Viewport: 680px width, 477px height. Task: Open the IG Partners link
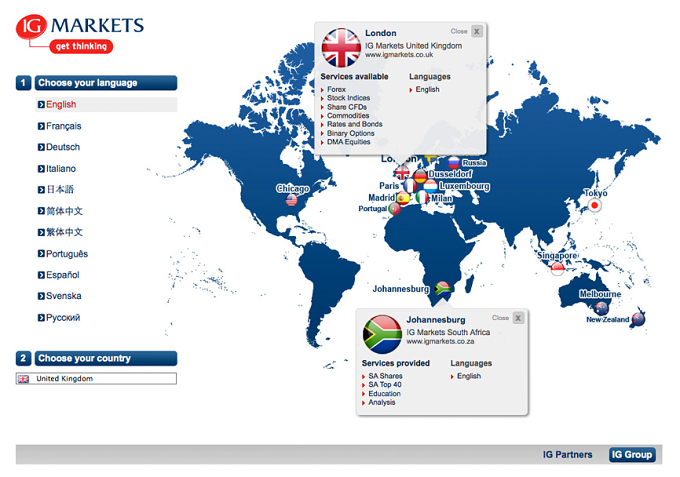(x=567, y=454)
